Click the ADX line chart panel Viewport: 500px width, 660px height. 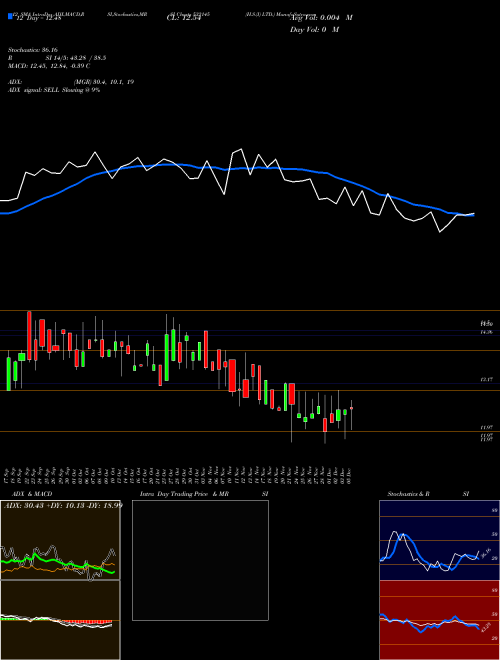point(60,540)
